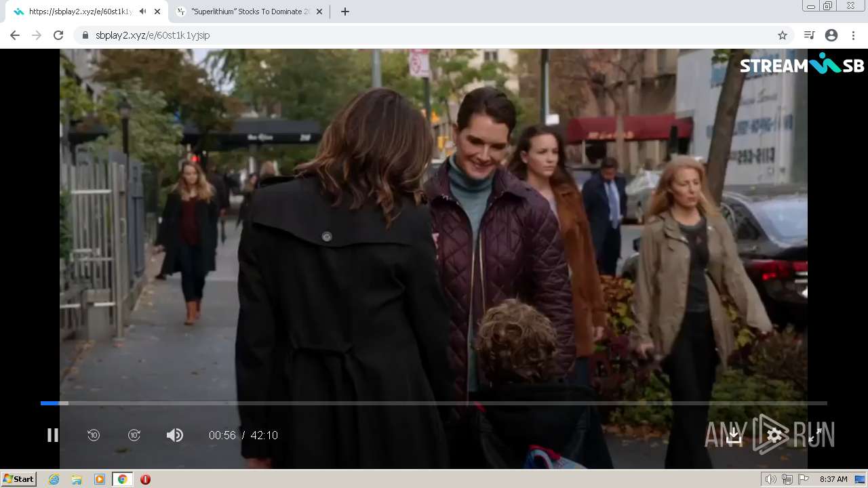
Task: Open Chrome profile account icon
Action: [831, 35]
